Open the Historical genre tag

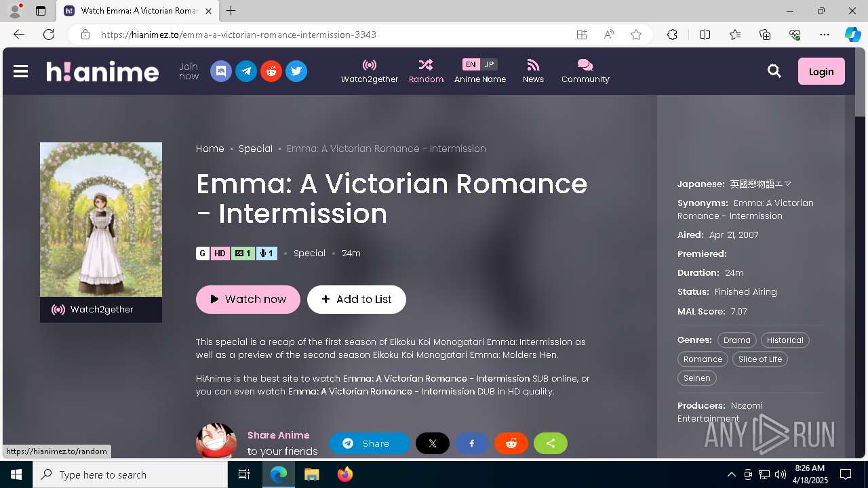point(785,340)
